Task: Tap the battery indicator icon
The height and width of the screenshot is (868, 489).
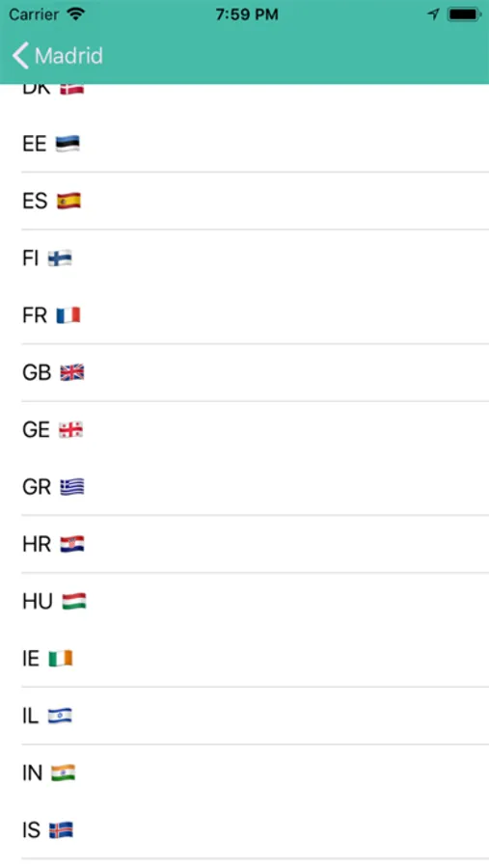Action: tap(464, 14)
